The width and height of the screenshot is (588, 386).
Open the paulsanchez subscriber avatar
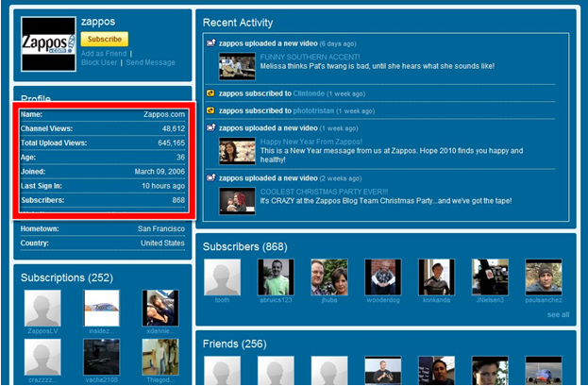(545, 277)
